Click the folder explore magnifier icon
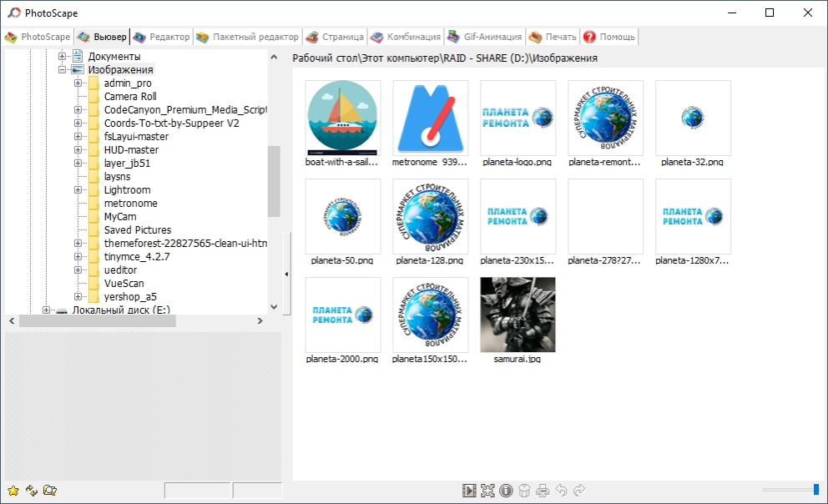This screenshot has width=828, height=504. tap(50, 491)
